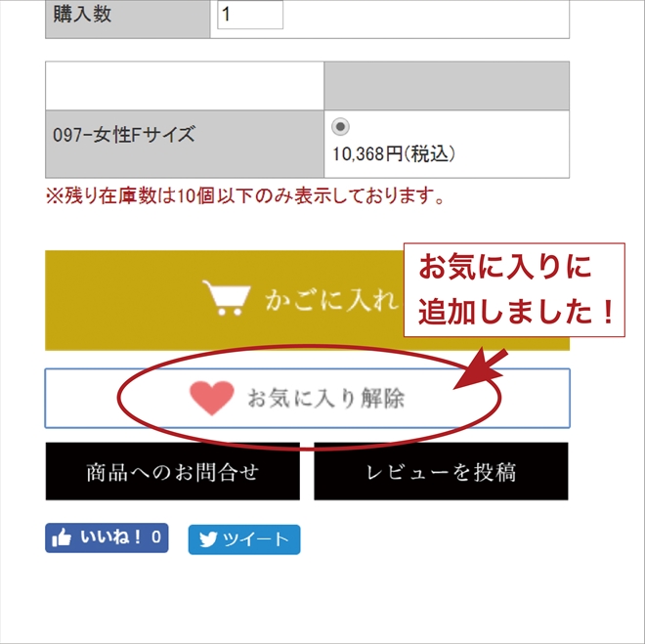Click the Twitter bird icon

[x=208, y=539]
